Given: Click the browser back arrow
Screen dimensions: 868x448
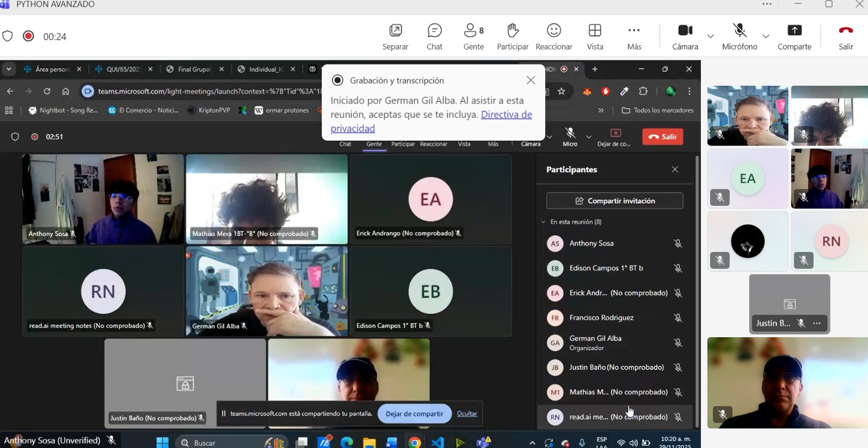Looking at the screenshot, I should click(x=10, y=91).
